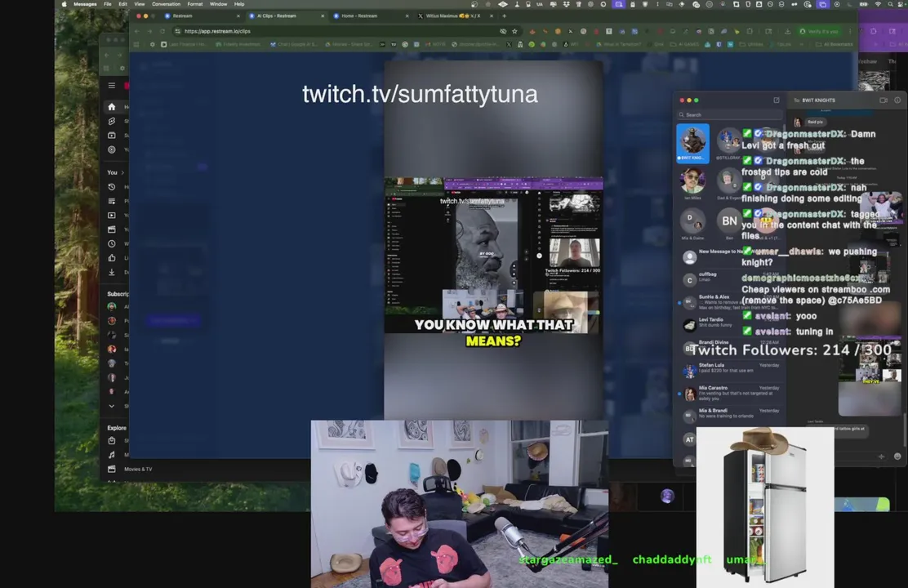Open the Levi Tardio conversation
This screenshot has height=588, width=908.
click(730, 324)
